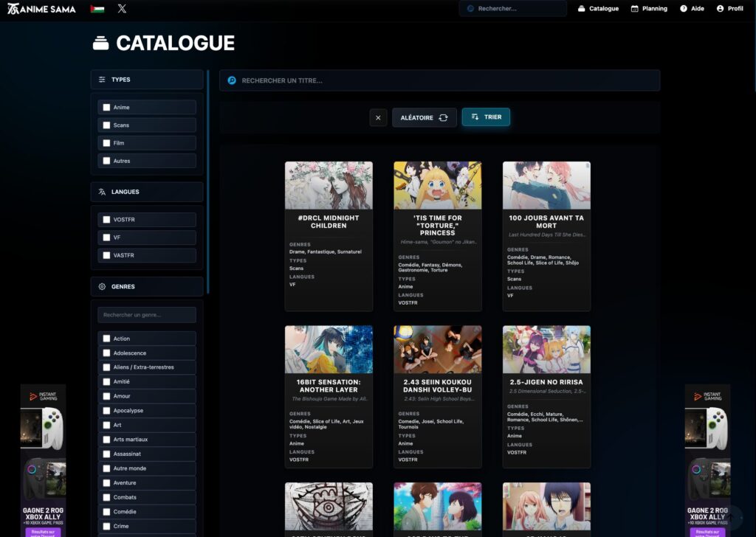This screenshot has height=537, width=756.
Task: Open the right Instant Gaming ad
Action: [x=707, y=460]
